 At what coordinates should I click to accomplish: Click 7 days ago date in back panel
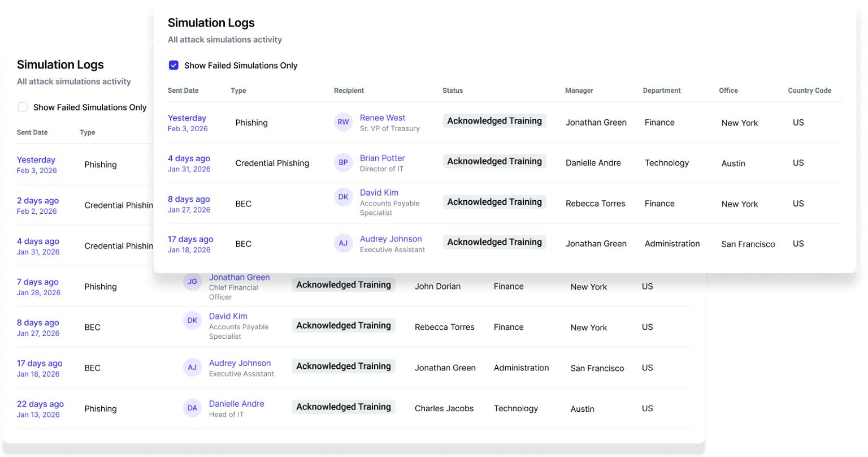point(38,282)
